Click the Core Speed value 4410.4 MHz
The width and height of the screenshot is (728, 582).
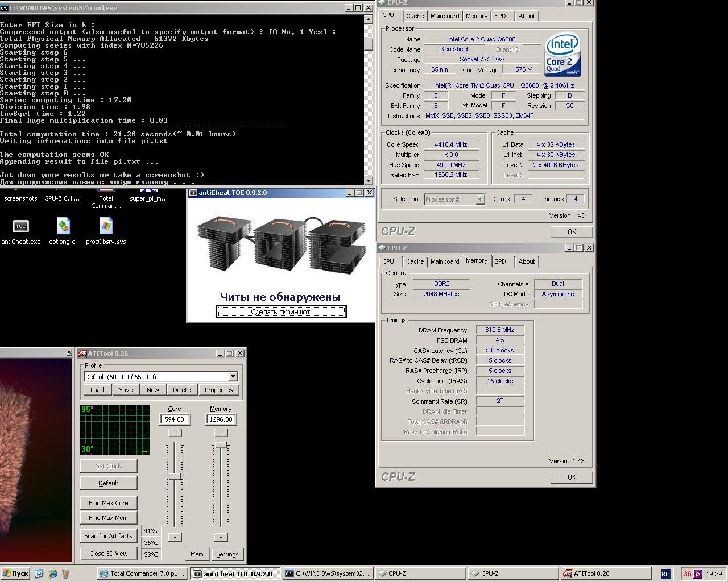pyautogui.click(x=451, y=144)
